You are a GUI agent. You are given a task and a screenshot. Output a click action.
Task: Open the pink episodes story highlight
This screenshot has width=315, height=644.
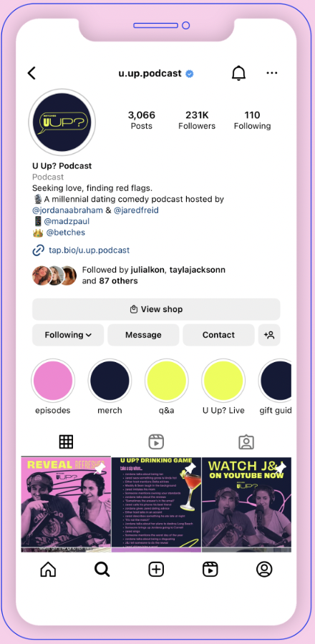[x=52, y=381]
